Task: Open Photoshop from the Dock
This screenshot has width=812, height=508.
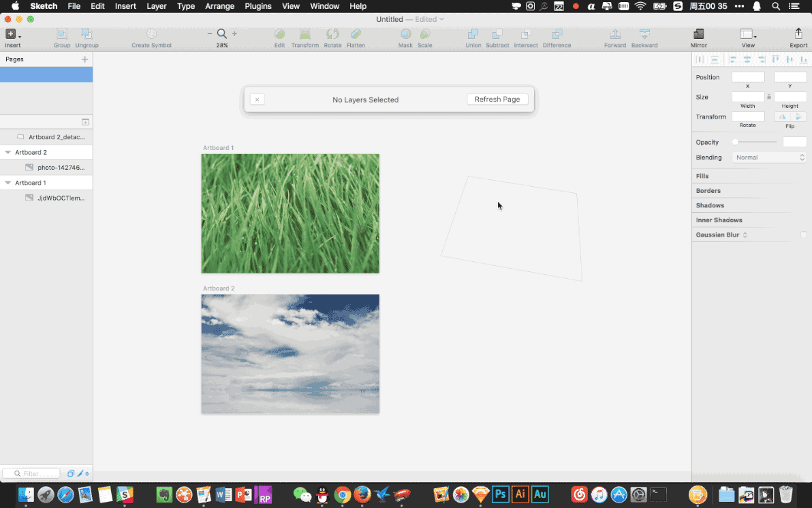Action: tap(500, 494)
